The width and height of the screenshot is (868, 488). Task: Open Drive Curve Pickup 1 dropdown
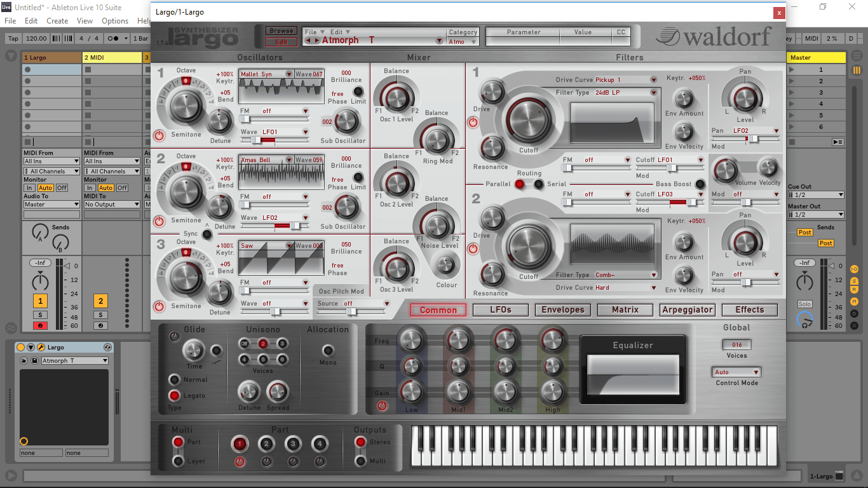tap(625, 79)
